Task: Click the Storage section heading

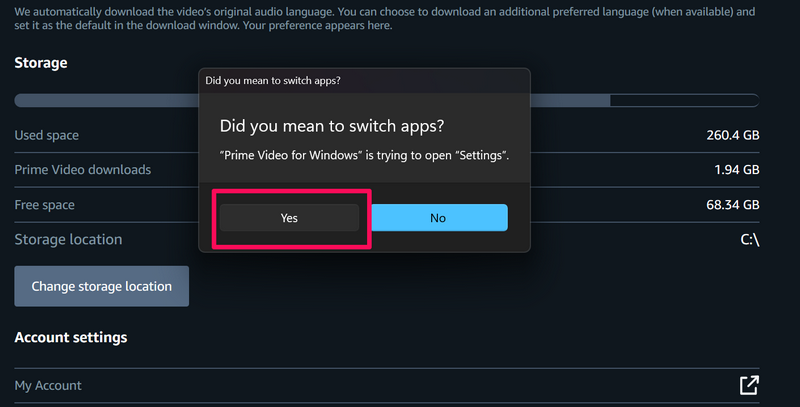Action: pos(41,62)
